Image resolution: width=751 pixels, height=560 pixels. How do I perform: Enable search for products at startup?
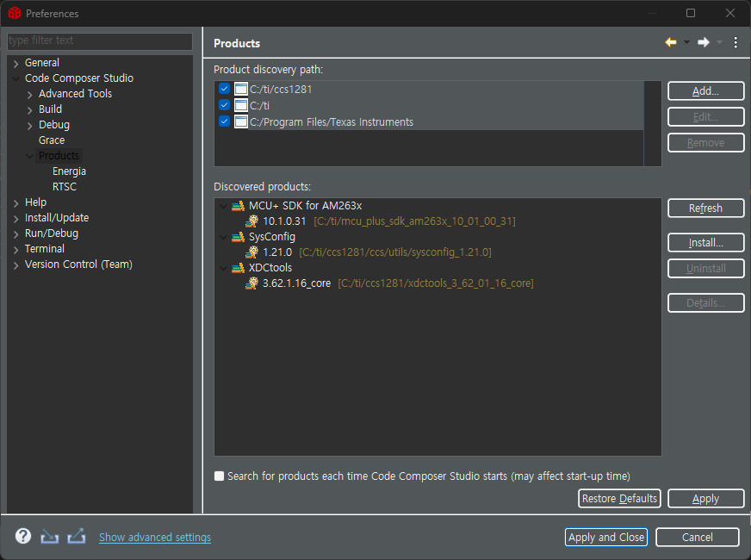click(219, 476)
